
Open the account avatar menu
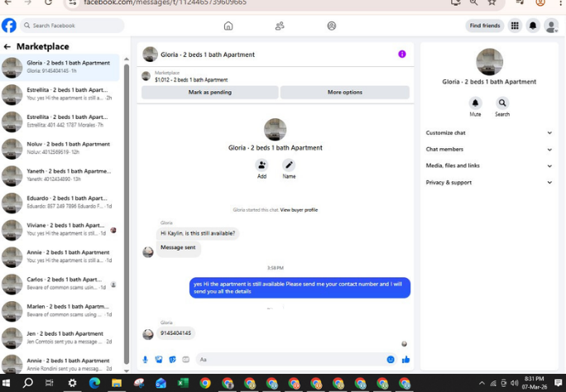click(551, 26)
